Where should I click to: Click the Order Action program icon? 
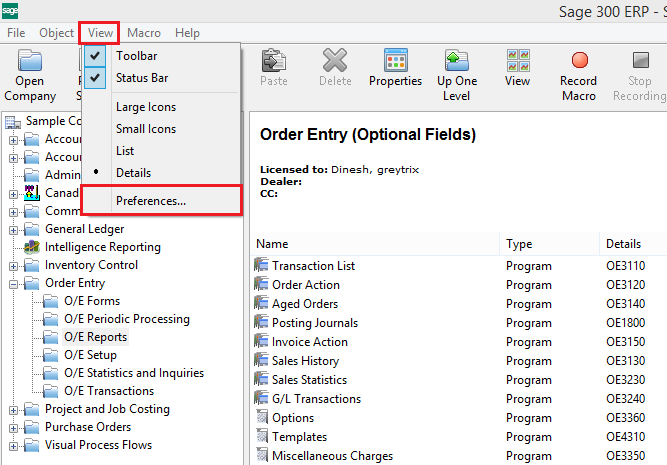click(261, 284)
